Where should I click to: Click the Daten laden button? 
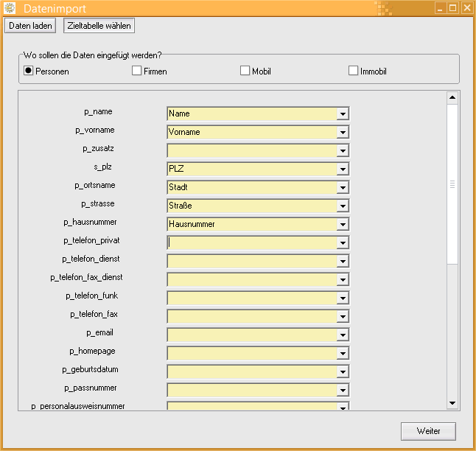30,26
